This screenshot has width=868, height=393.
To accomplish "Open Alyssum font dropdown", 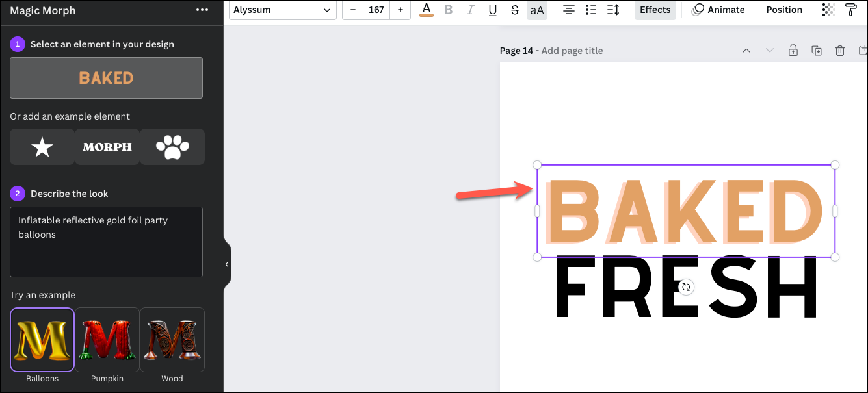I will 282,10.
